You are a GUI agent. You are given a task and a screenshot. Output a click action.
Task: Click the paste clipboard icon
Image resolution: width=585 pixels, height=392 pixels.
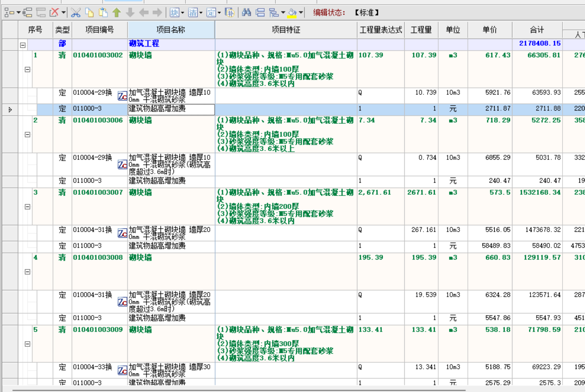tap(103, 13)
